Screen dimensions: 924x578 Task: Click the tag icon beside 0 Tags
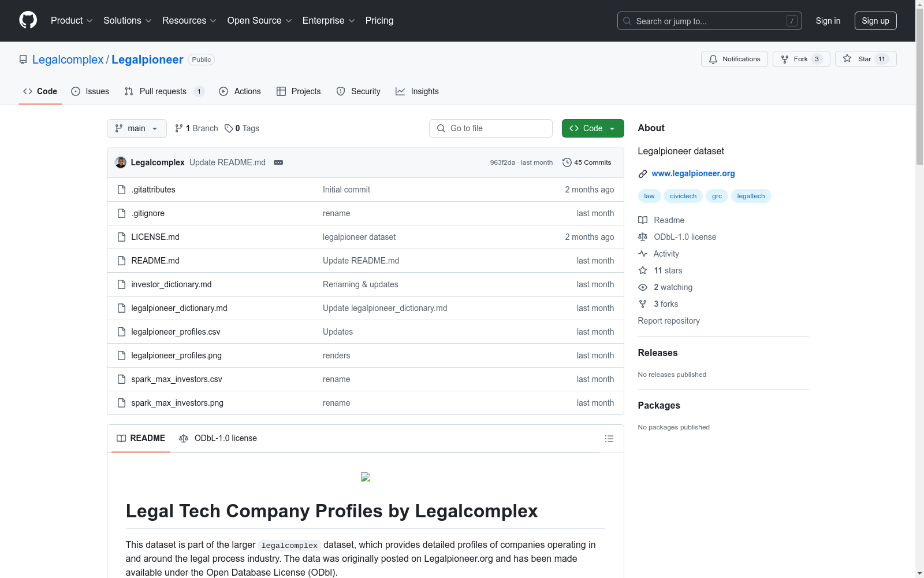(229, 128)
